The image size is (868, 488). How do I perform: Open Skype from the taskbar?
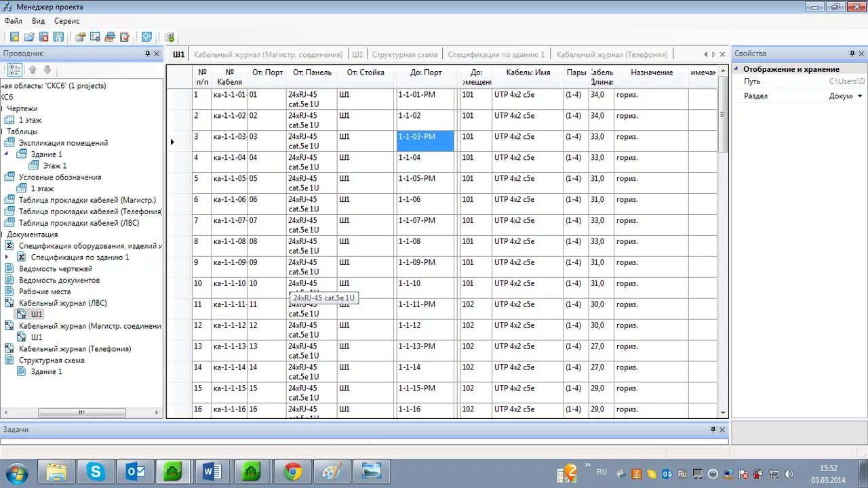96,472
